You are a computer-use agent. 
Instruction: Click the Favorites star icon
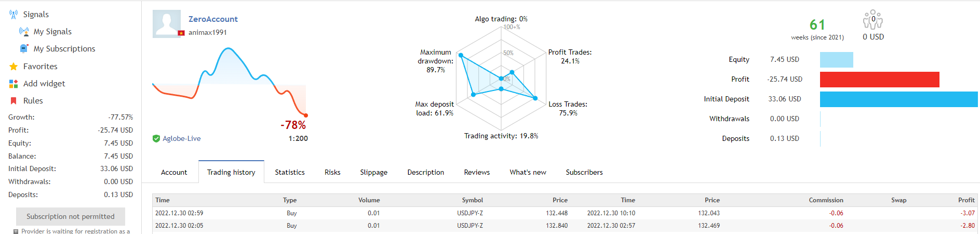[x=14, y=67]
